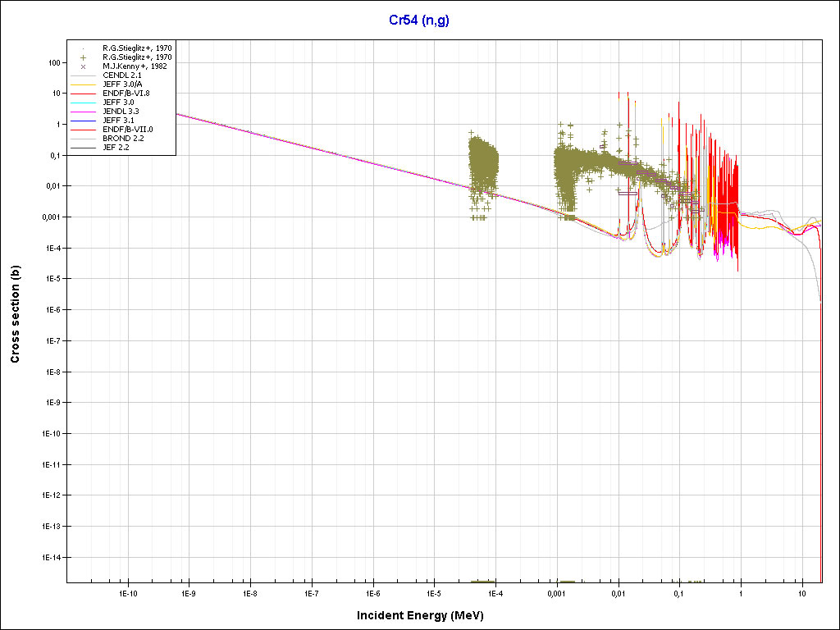Click the x marker beside M.J.Kenny+, 1982
Screen dimensions: 840x630
(84, 66)
